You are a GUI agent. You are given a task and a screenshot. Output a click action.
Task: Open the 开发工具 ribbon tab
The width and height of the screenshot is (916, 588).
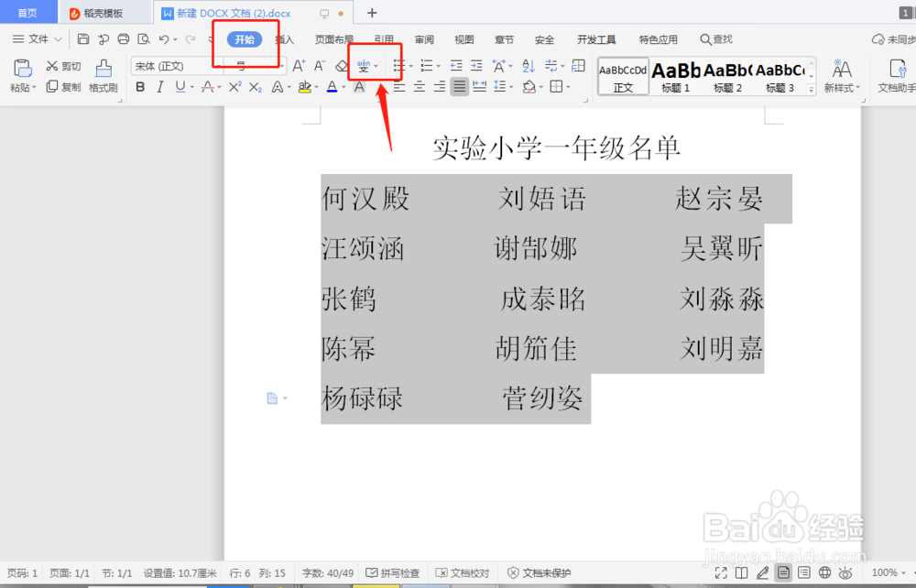596,39
